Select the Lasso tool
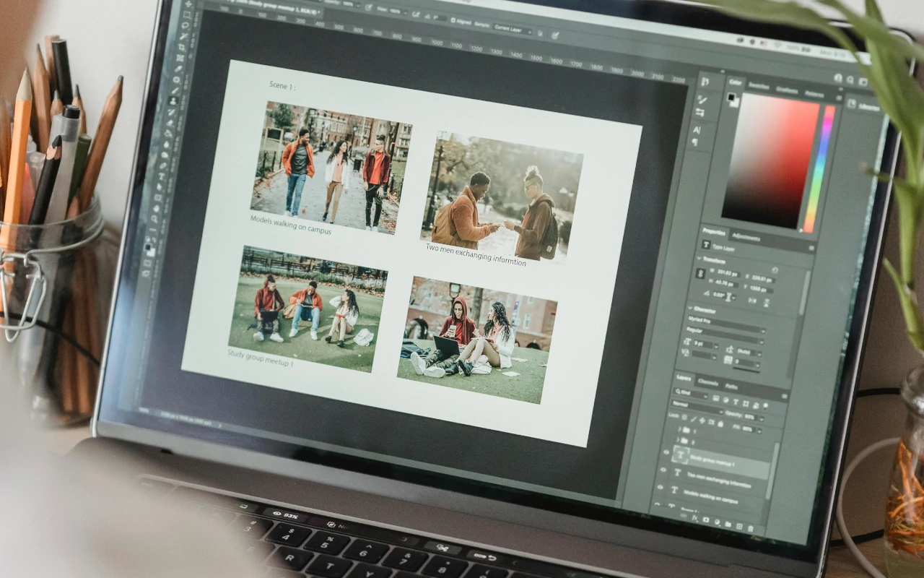Viewport: 924px width, 578px height. pos(186,25)
